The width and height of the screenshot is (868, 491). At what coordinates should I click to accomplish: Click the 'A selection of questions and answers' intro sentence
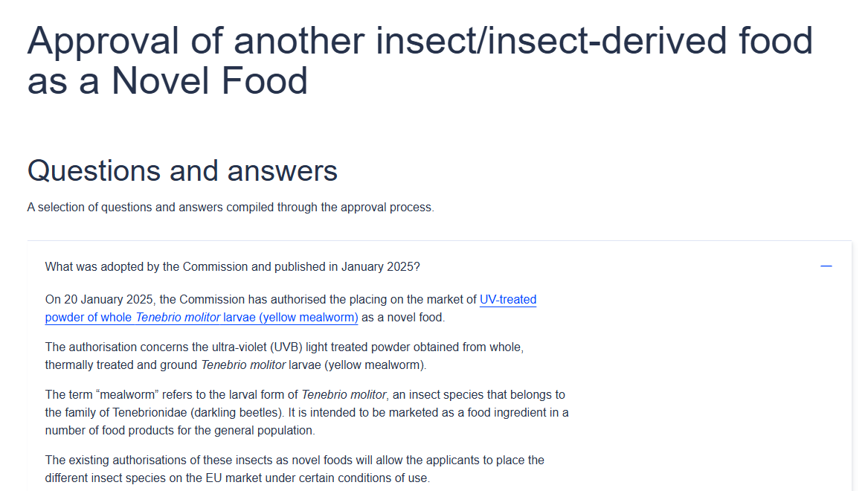(231, 207)
